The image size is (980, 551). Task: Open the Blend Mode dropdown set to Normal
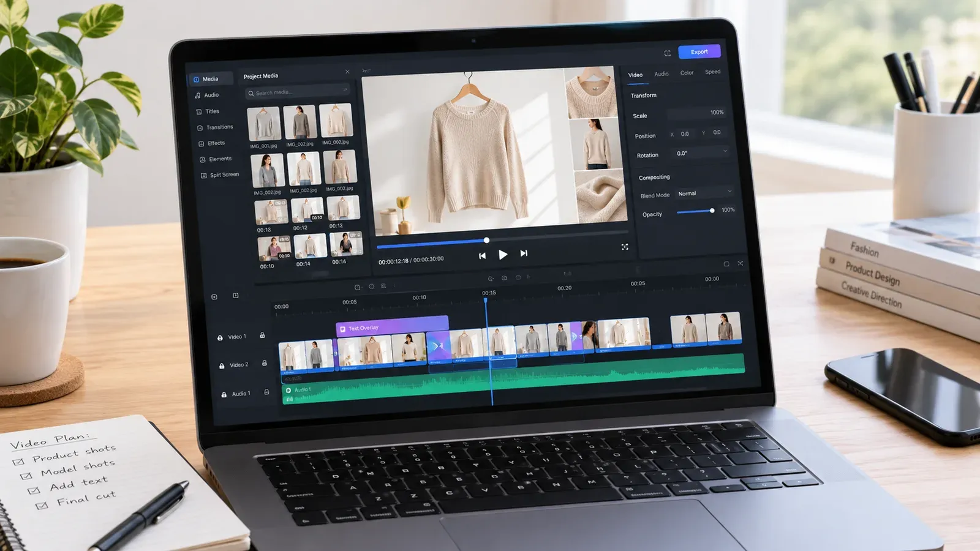coord(704,193)
